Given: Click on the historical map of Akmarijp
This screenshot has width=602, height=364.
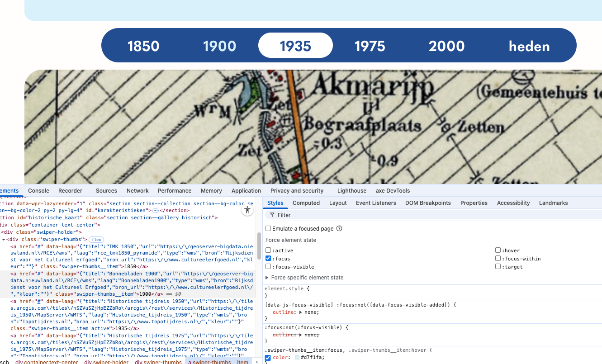Looking at the screenshot, I should [x=313, y=127].
